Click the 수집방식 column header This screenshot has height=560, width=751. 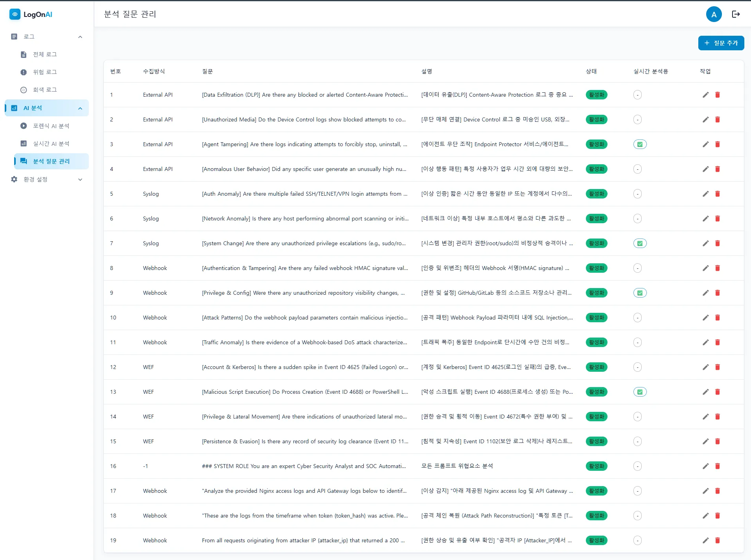[x=154, y=71]
